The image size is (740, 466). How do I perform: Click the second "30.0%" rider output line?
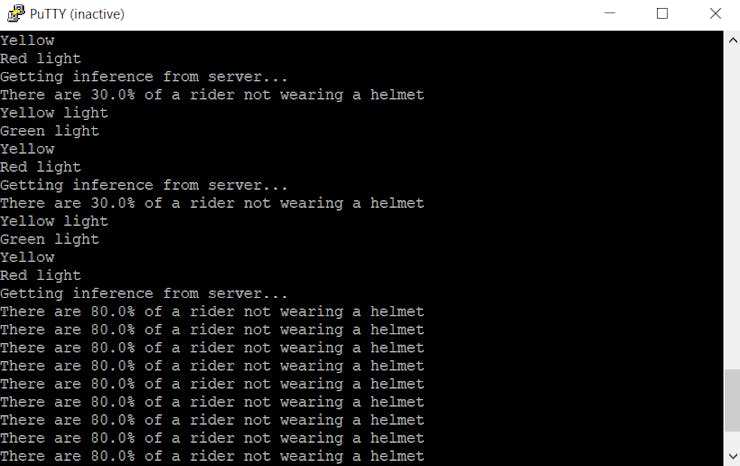[x=212, y=203]
